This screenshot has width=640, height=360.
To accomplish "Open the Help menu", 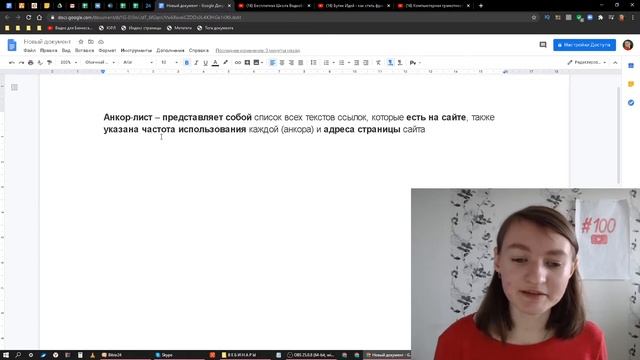I will point(199,50).
